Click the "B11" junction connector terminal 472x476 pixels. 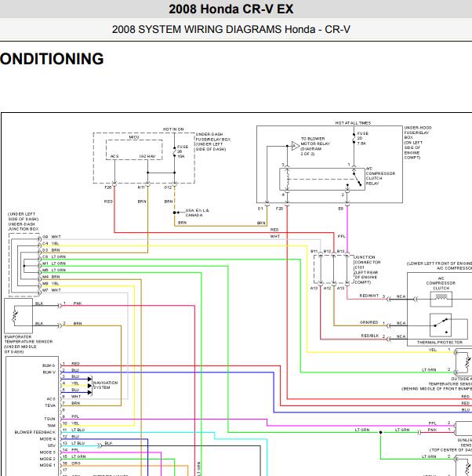(314, 252)
